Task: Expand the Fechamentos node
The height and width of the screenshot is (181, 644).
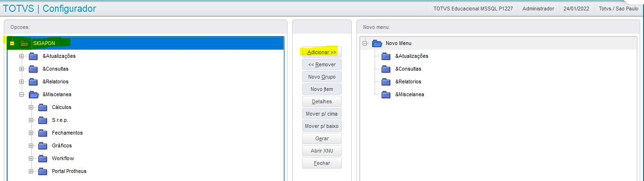Action: [x=31, y=133]
